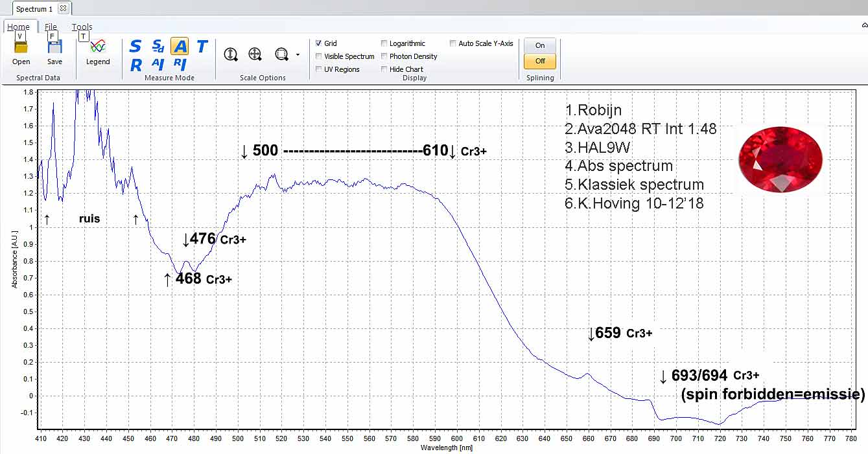868x454 pixels.
Task: Open the Tools ribbon tab
Action: pyautogui.click(x=82, y=27)
